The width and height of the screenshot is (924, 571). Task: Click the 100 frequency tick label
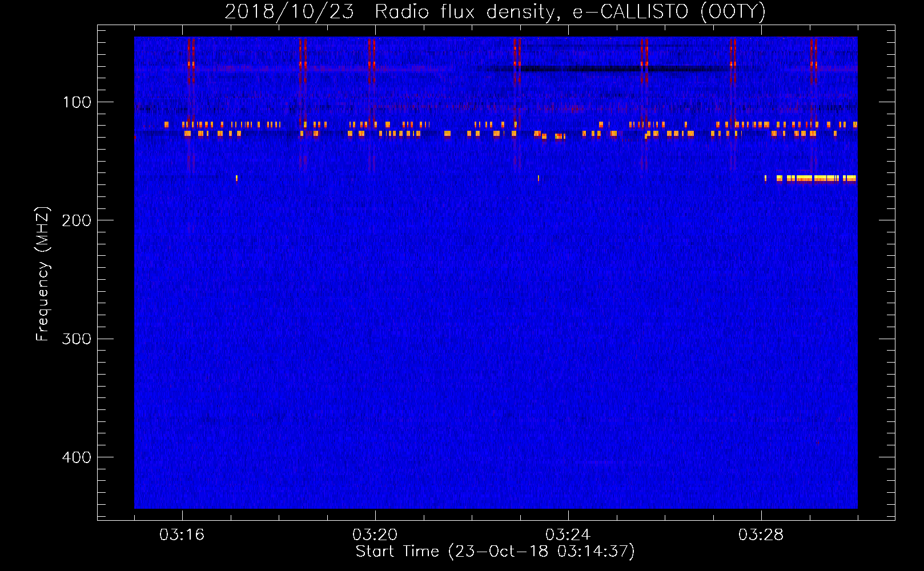click(77, 102)
